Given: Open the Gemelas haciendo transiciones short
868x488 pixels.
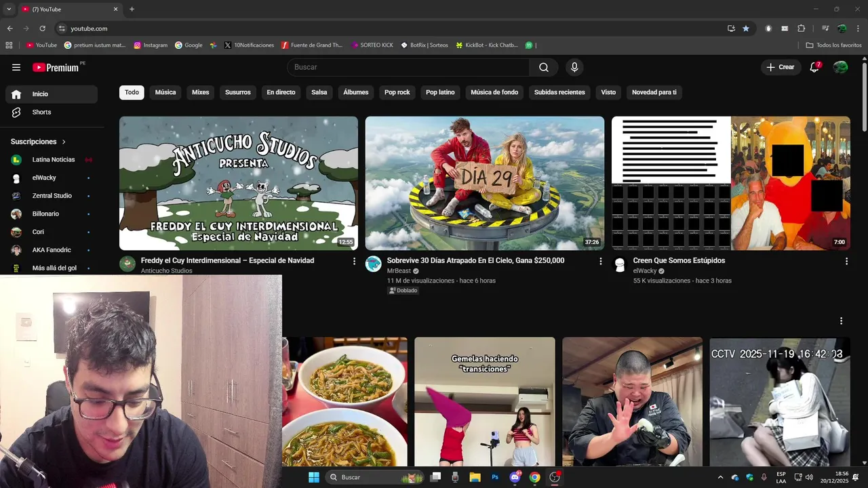Looking at the screenshot, I should pyautogui.click(x=485, y=402).
